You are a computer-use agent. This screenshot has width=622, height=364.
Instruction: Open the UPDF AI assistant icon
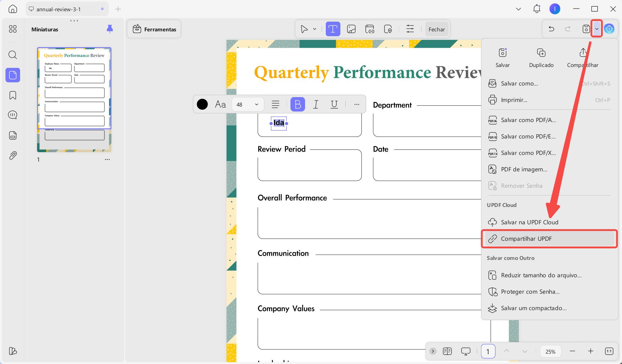point(609,29)
